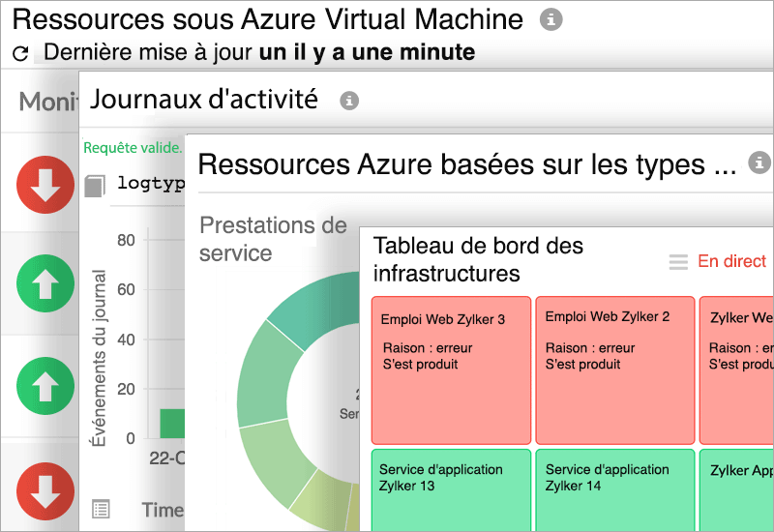Click the partially visible Zylker App green card

(x=736, y=490)
